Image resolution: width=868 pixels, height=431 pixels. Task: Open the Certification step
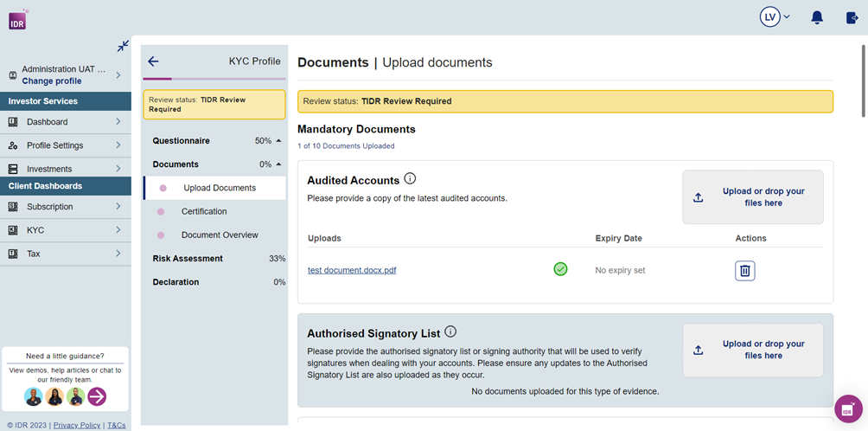coord(204,211)
